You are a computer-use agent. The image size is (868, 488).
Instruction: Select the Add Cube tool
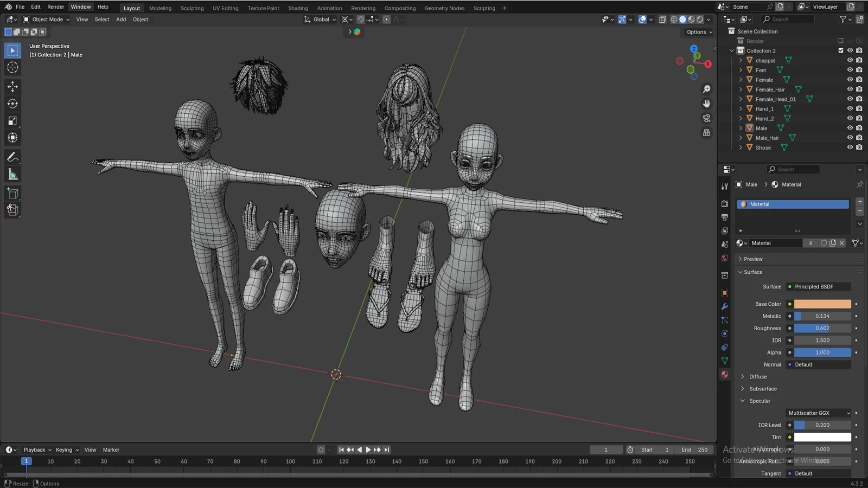pos(12,193)
